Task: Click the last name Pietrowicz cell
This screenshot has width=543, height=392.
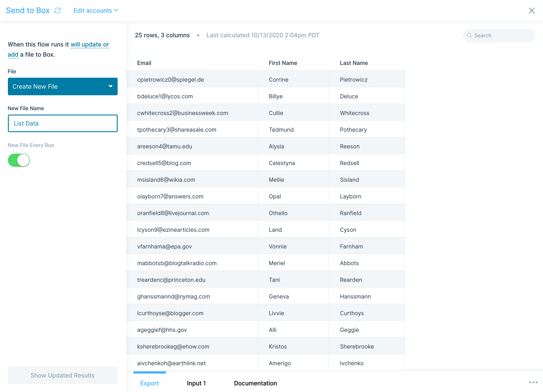Action: coord(367,79)
